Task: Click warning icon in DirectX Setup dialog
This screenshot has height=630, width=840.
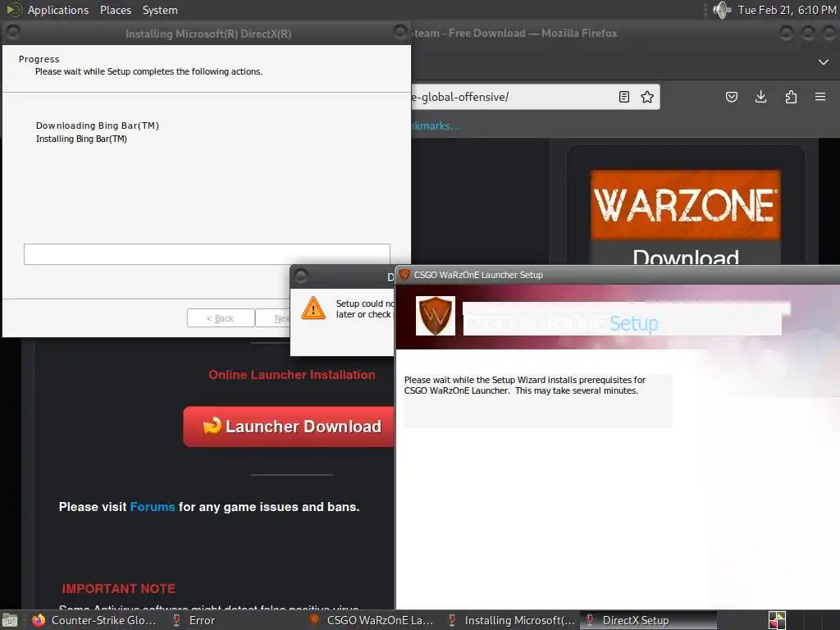Action: tap(313, 308)
